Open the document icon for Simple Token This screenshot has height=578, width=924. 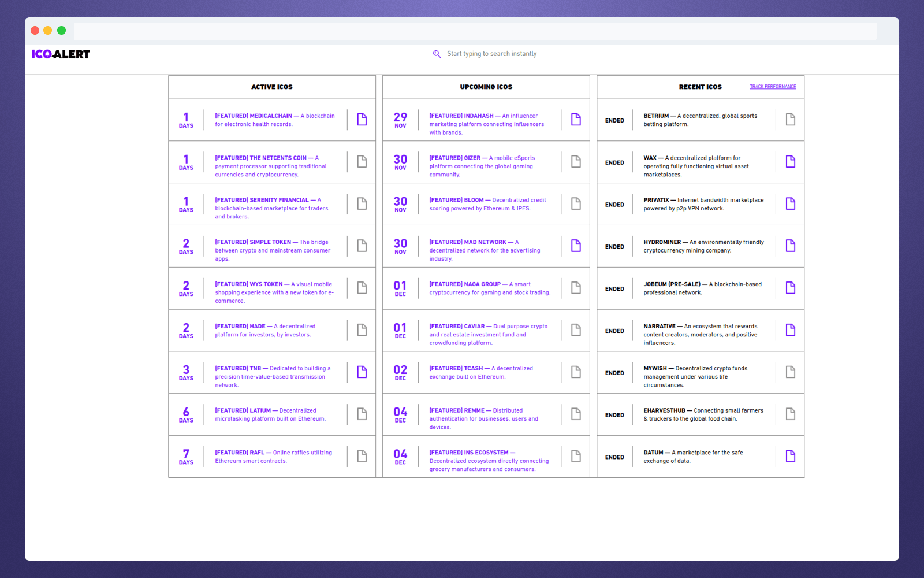(362, 246)
